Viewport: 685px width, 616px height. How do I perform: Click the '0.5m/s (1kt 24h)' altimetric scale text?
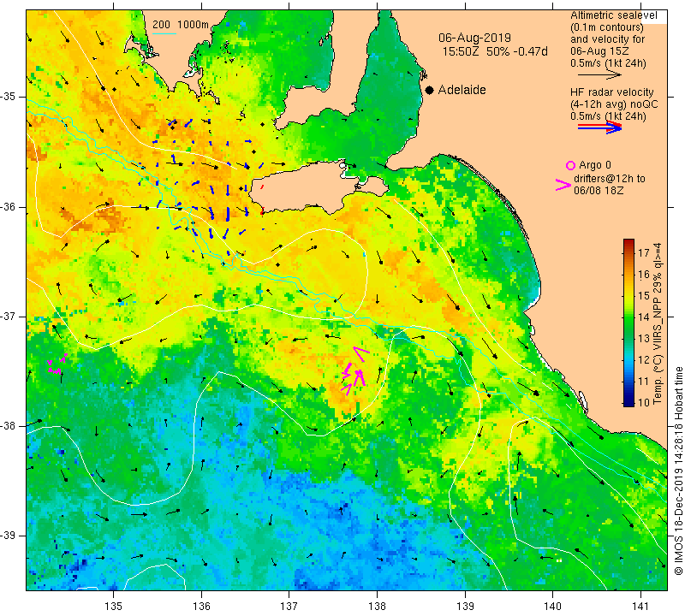[x=608, y=63]
